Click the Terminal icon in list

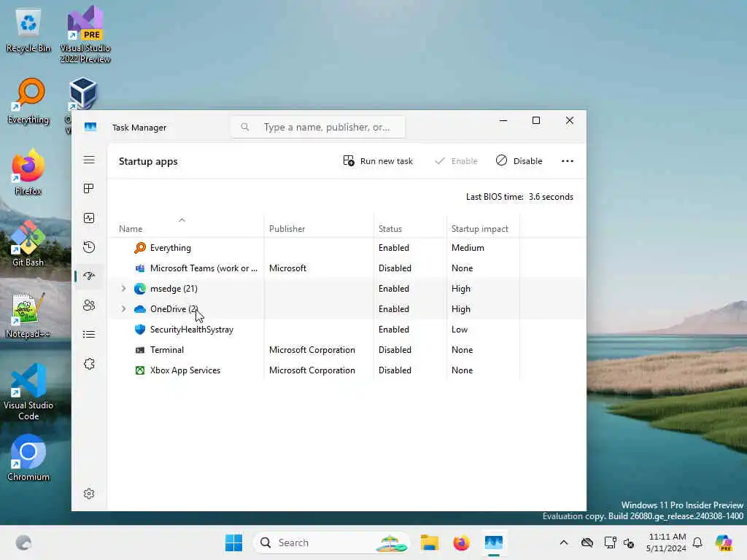coord(140,350)
